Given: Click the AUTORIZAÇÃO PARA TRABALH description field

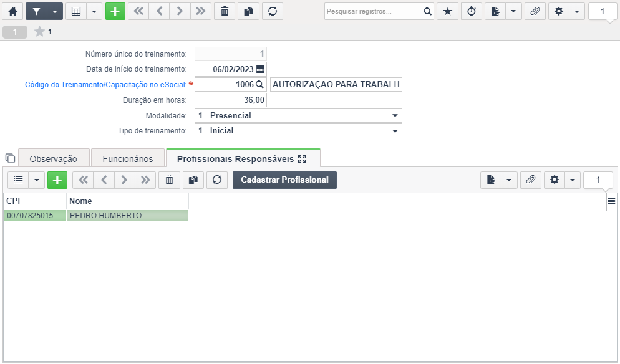Looking at the screenshot, I should coord(336,85).
